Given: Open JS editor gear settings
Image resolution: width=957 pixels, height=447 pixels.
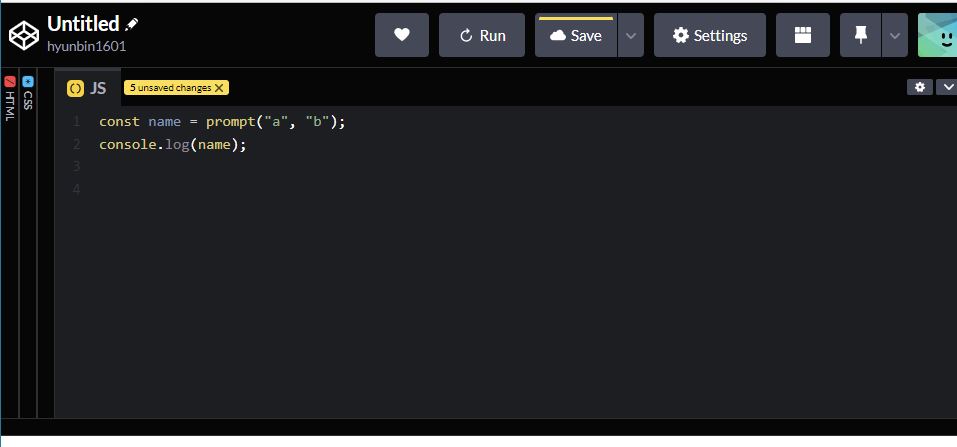Looking at the screenshot, I should click(x=920, y=87).
